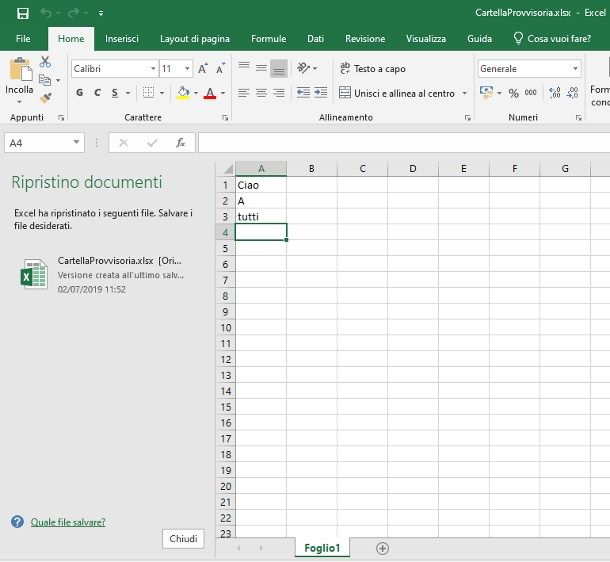Viewport: 610px width, 562px height.
Task: Expand the Copy options arrow
Action: click(58, 81)
